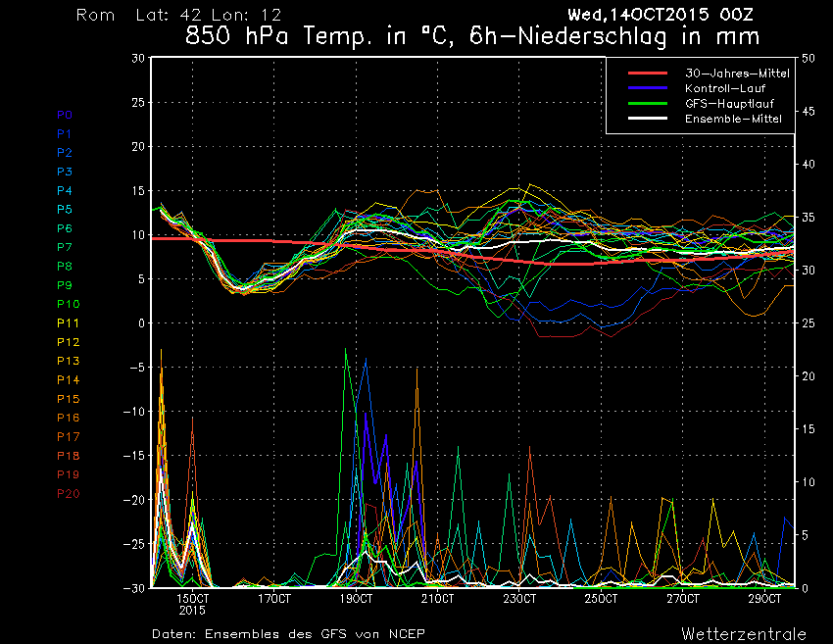833x644 pixels.
Task: Click the 21OCT x-axis label
Action: [438, 599]
